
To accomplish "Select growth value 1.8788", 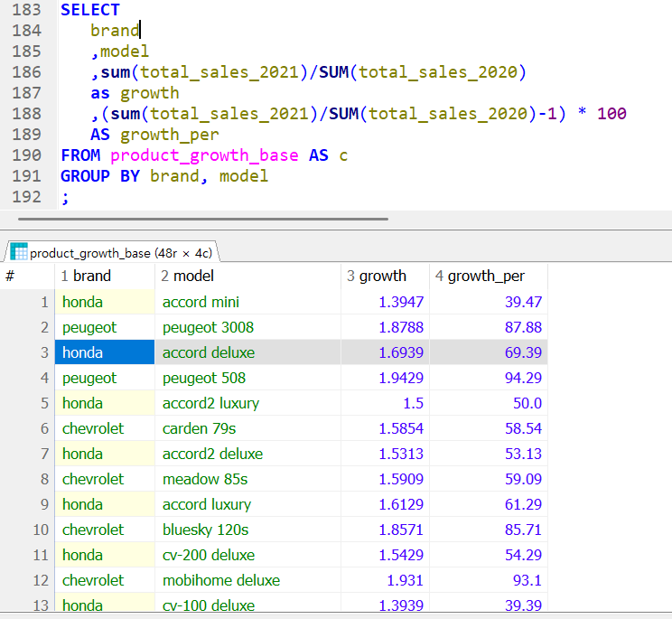I will pos(386,327).
